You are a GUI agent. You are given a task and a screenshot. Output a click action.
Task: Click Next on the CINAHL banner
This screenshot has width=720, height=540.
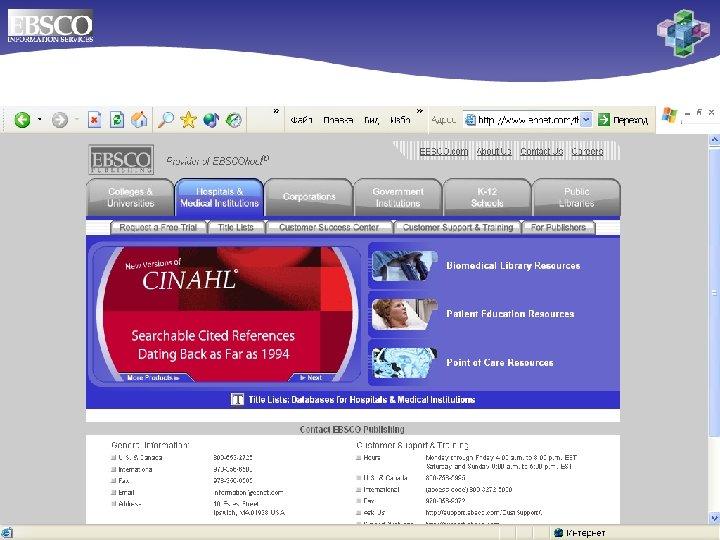(x=311, y=377)
